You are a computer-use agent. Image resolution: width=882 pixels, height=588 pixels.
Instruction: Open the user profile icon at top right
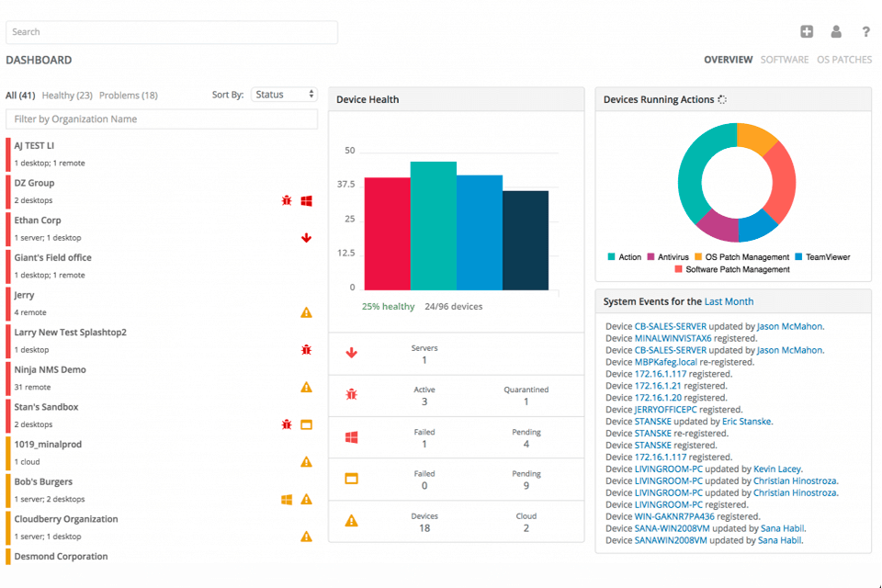pyautogui.click(x=835, y=31)
